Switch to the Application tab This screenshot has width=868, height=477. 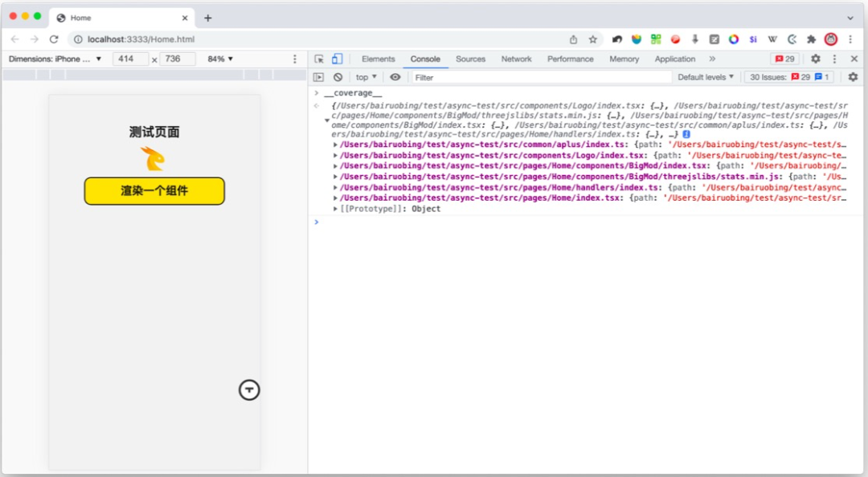[x=675, y=59]
